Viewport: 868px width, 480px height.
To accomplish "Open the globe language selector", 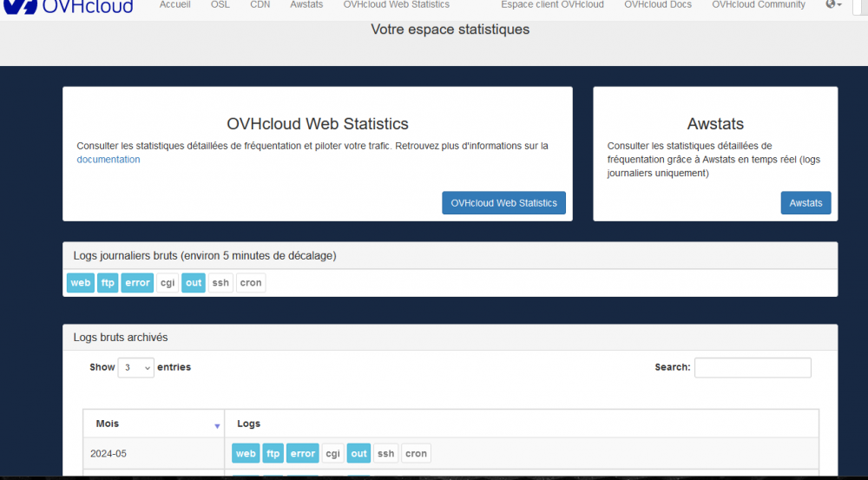I will [x=833, y=4].
